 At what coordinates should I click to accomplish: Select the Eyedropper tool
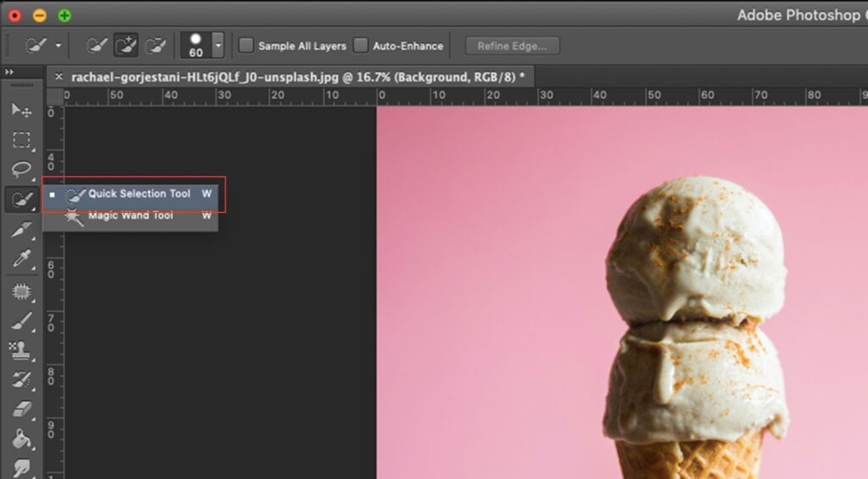(x=21, y=259)
